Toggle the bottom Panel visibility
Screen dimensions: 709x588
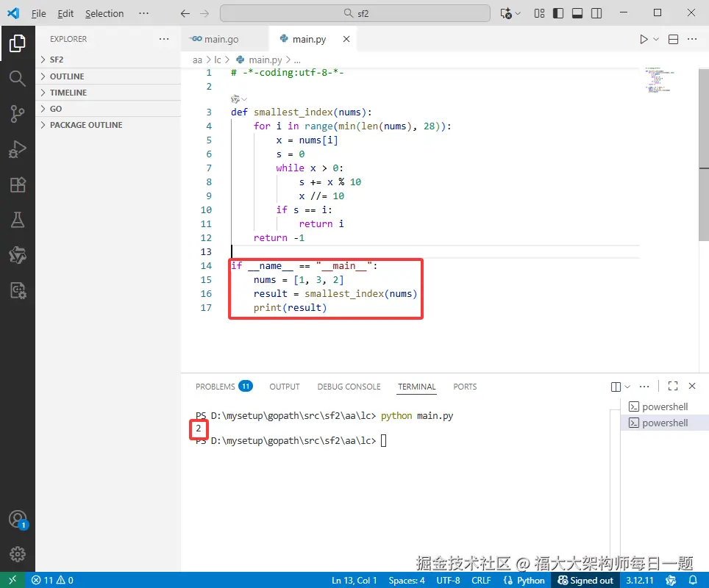pos(577,13)
